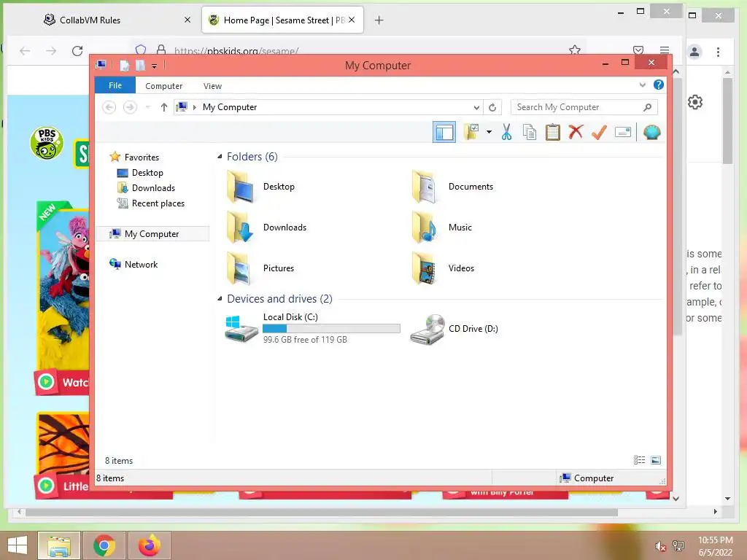Viewport: 747px width, 560px height.
Task: Click the settings gear in rear window
Action: (x=695, y=102)
